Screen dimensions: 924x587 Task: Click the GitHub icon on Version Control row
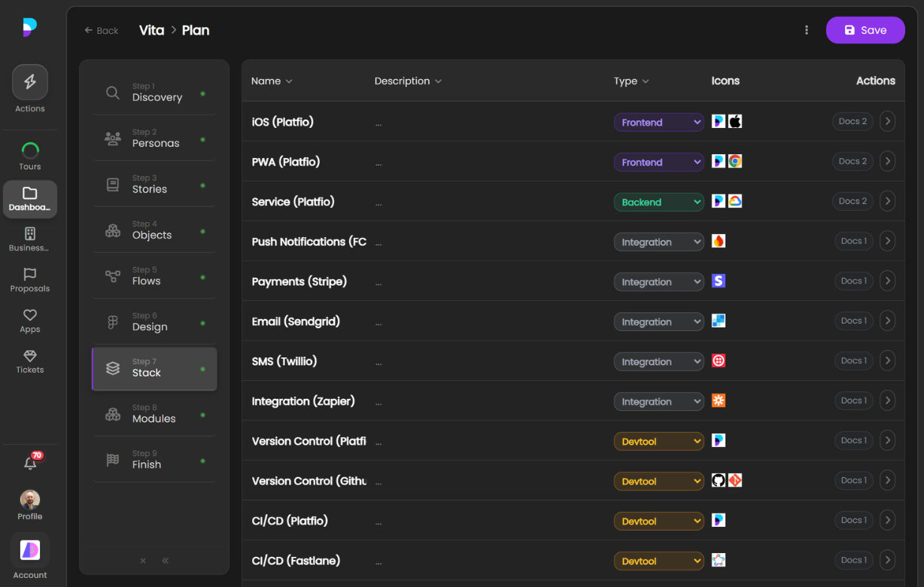pyautogui.click(x=718, y=480)
